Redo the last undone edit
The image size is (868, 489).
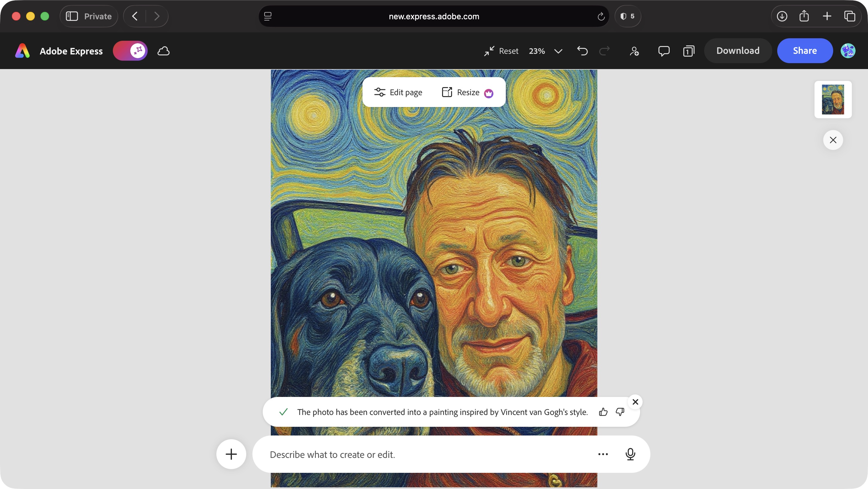click(604, 51)
